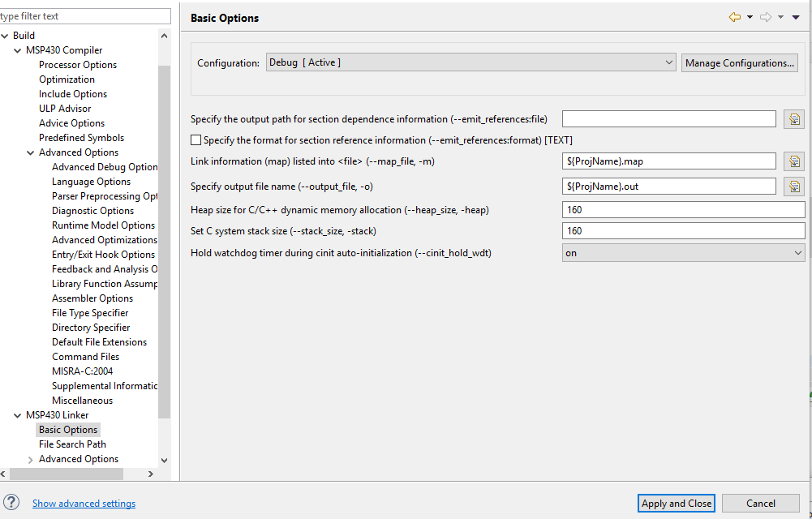Image resolution: width=812 pixels, height=519 pixels.
Task: Browse for emit_references output path file
Action: click(x=794, y=119)
